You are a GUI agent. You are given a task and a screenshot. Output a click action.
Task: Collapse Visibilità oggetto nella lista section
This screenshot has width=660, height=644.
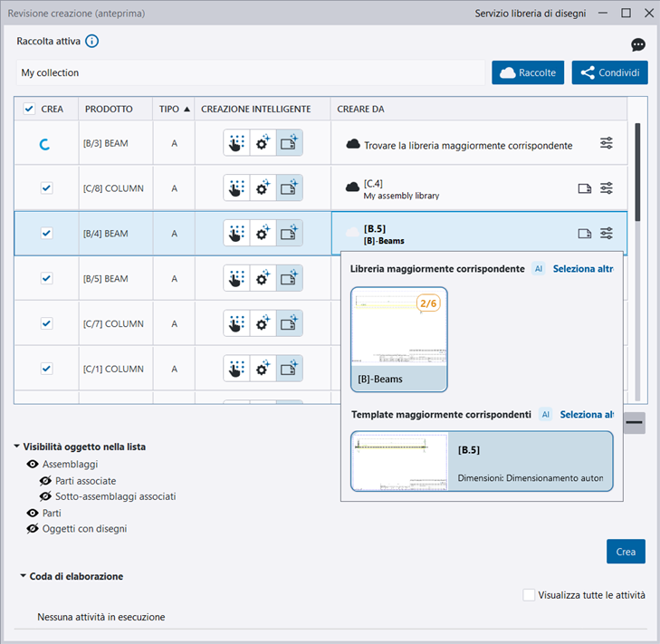click(17, 447)
